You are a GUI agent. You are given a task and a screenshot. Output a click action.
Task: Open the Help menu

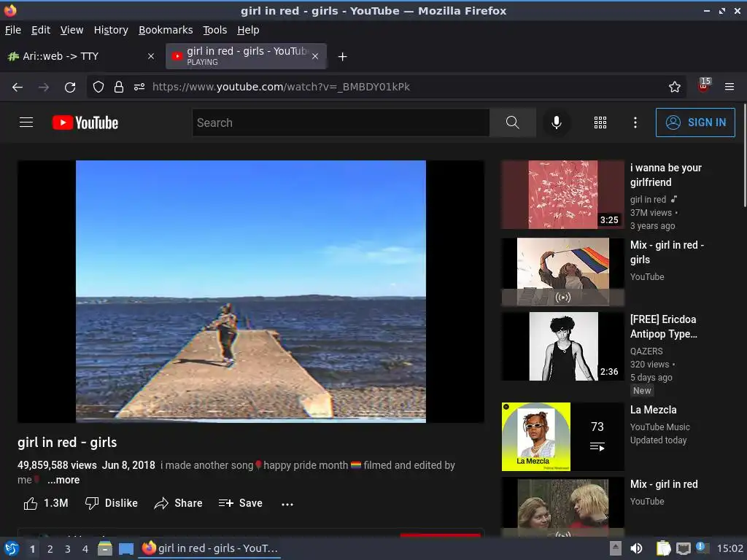click(x=248, y=30)
